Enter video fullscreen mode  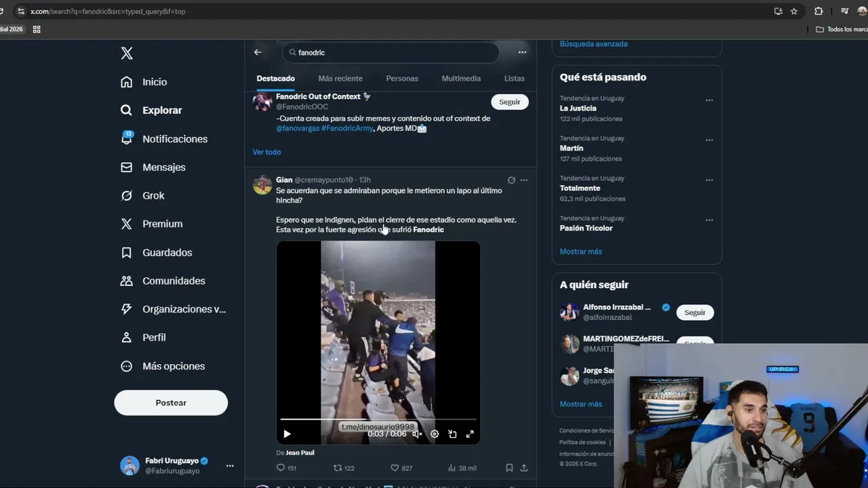click(470, 434)
